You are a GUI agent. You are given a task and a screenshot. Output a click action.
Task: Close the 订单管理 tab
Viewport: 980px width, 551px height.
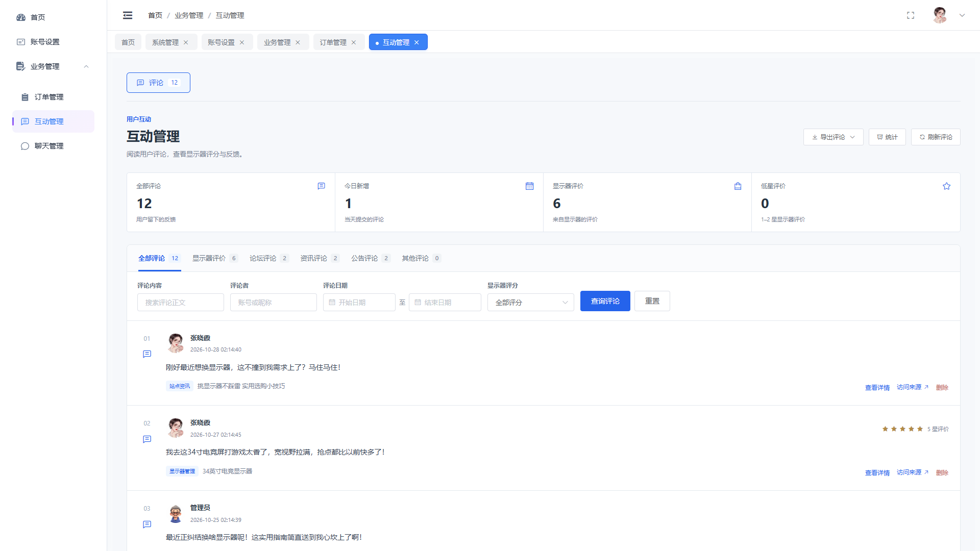[x=354, y=42]
